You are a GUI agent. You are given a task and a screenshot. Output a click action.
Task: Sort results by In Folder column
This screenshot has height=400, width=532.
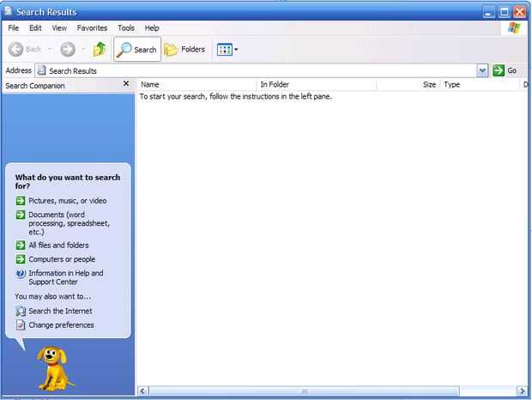[317, 84]
